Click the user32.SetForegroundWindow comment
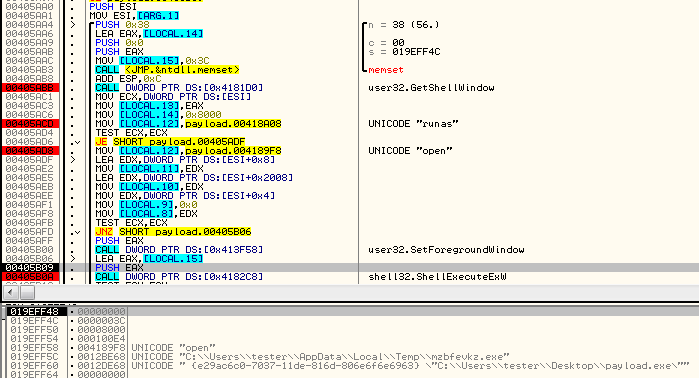699x378 pixels. 446,250
